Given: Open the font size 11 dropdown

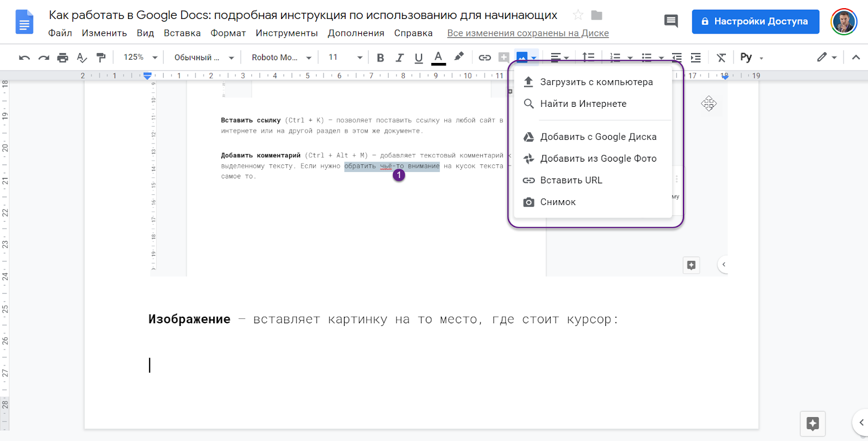Looking at the screenshot, I should pos(346,57).
